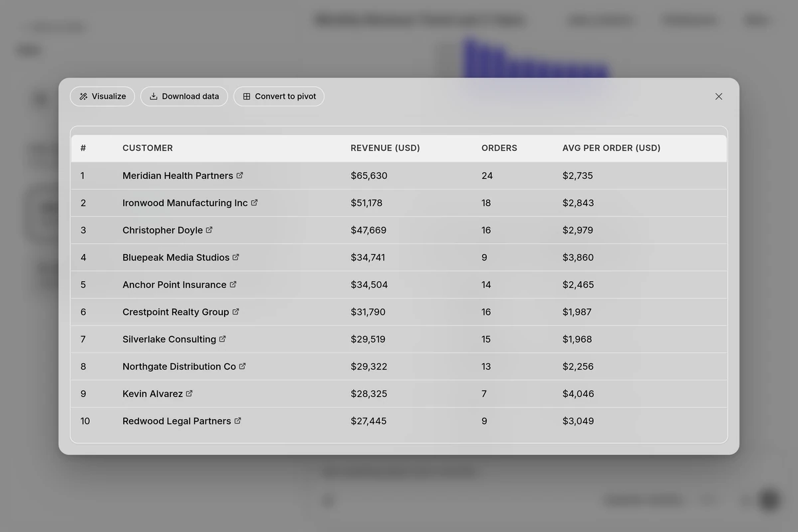Select the Meridian Health Partners customer name
The height and width of the screenshot is (532, 798).
[178, 176]
